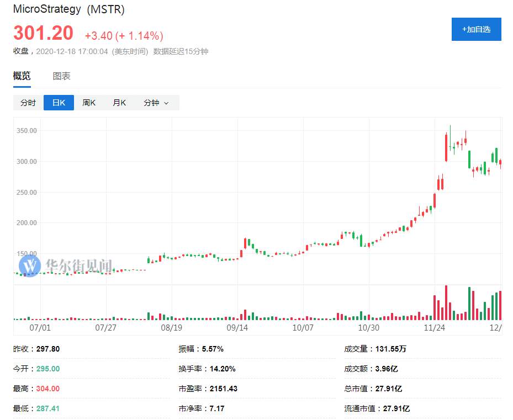Click the 200.00 axis label
This screenshot has height=420, width=513.
[x=27, y=223]
